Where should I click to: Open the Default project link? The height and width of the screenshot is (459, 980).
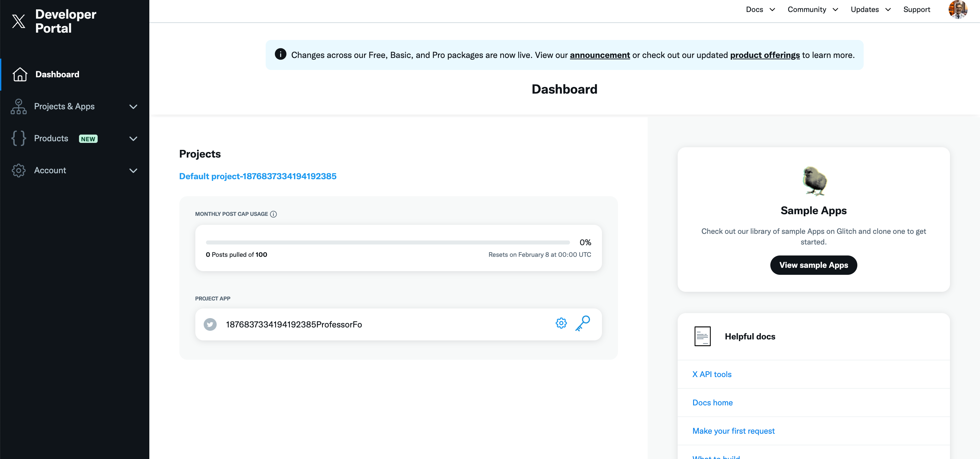pyautogui.click(x=258, y=176)
